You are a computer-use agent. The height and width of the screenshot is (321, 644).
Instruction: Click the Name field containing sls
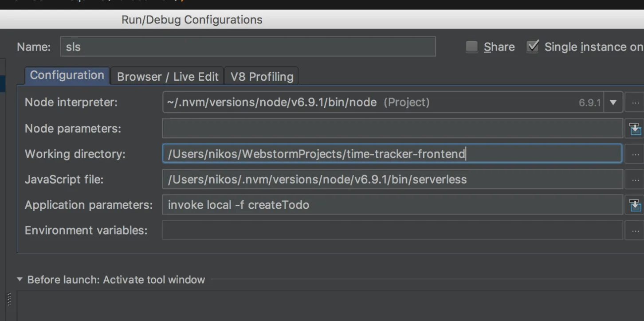(247, 47)
